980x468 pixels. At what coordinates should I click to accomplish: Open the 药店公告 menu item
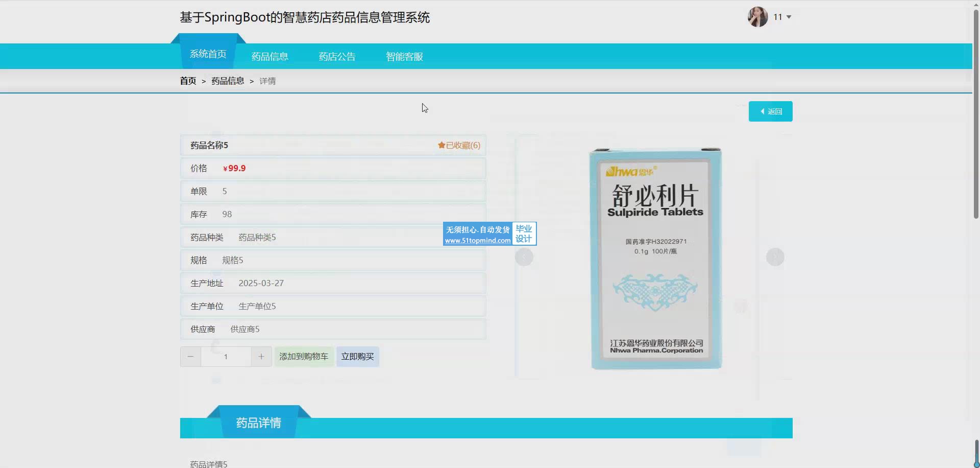pos(337,57)
